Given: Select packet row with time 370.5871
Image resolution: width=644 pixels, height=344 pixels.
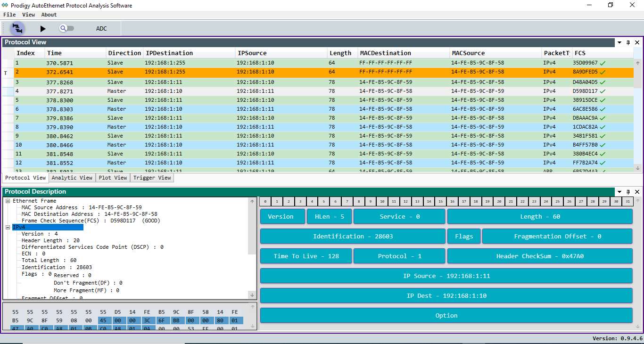Looking at the screenshot, I should [324, 63].
